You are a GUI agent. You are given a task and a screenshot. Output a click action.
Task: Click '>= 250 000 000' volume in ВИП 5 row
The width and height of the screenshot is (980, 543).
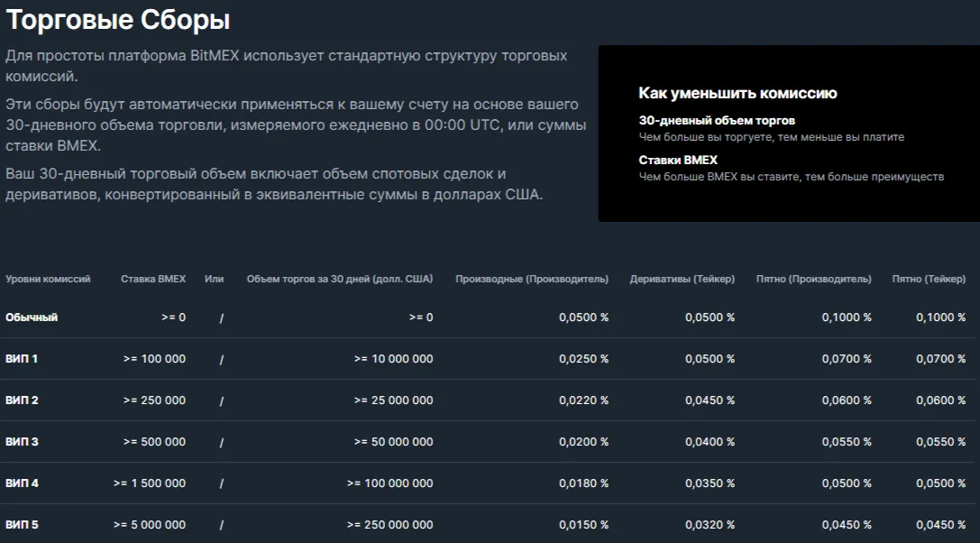[390, 524]
